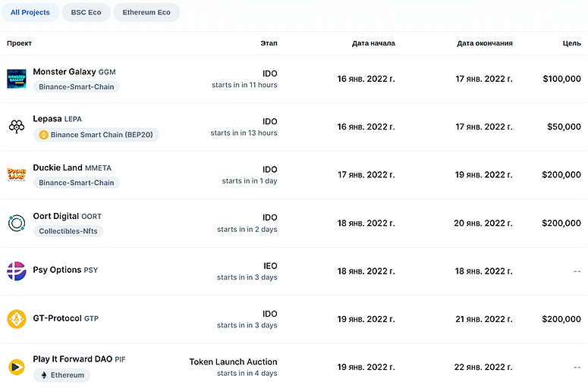Click the Lepasa clover logo icon
The width and height of the screenshot is (588, 388).
tap(17, 127)
